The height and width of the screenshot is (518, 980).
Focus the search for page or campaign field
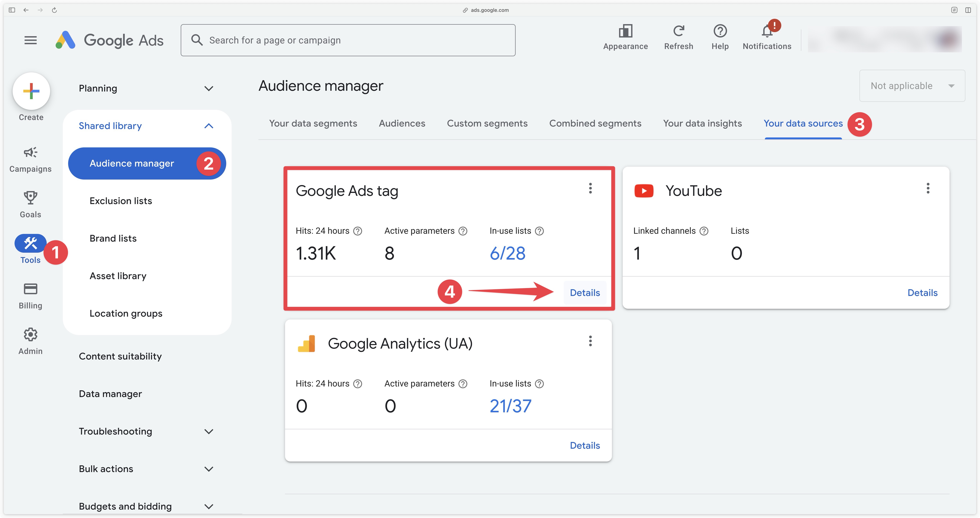[x=348, y=40]
